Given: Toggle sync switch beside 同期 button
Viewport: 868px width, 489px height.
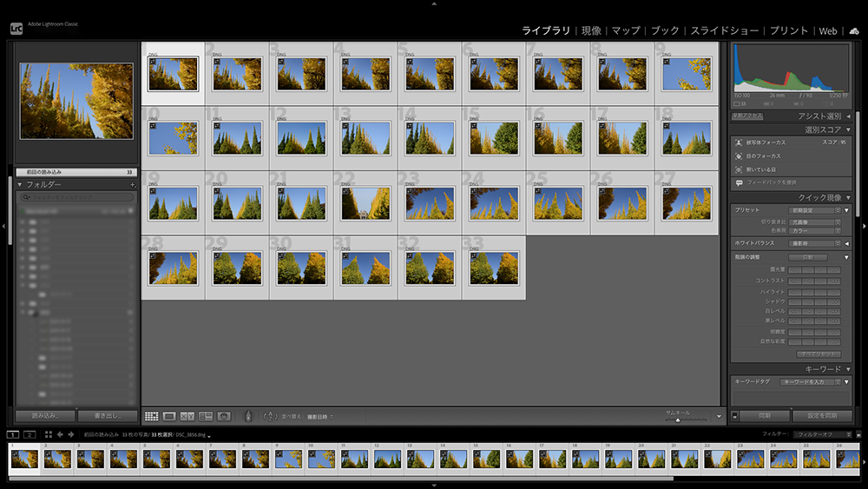Looking at the screenshot, I should [734, 416].
